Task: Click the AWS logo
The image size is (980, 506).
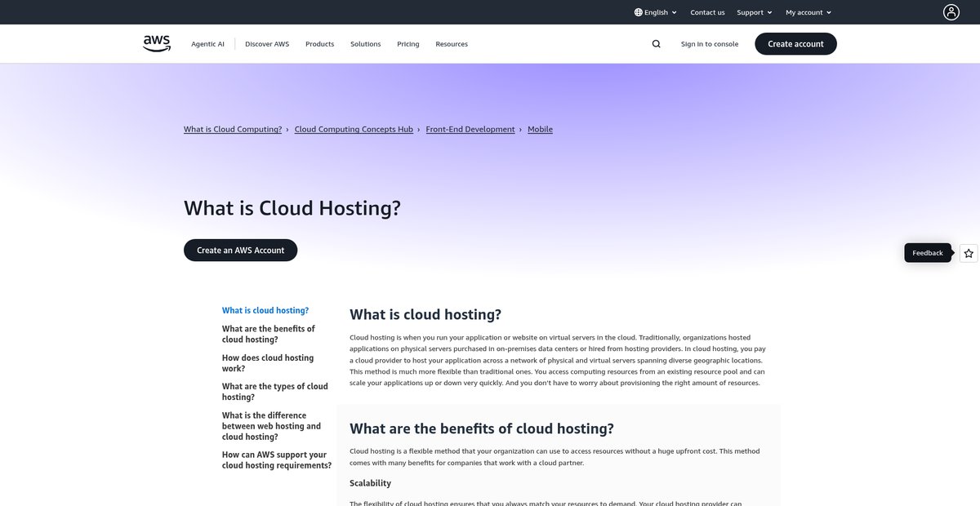Action: pyautogui.click(x=157, y=44)
